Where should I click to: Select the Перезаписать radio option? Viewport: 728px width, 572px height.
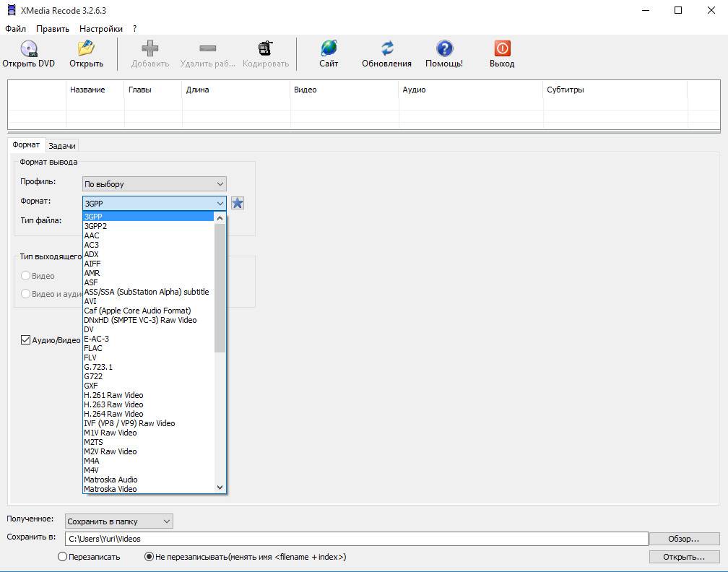tap(62, 557)
